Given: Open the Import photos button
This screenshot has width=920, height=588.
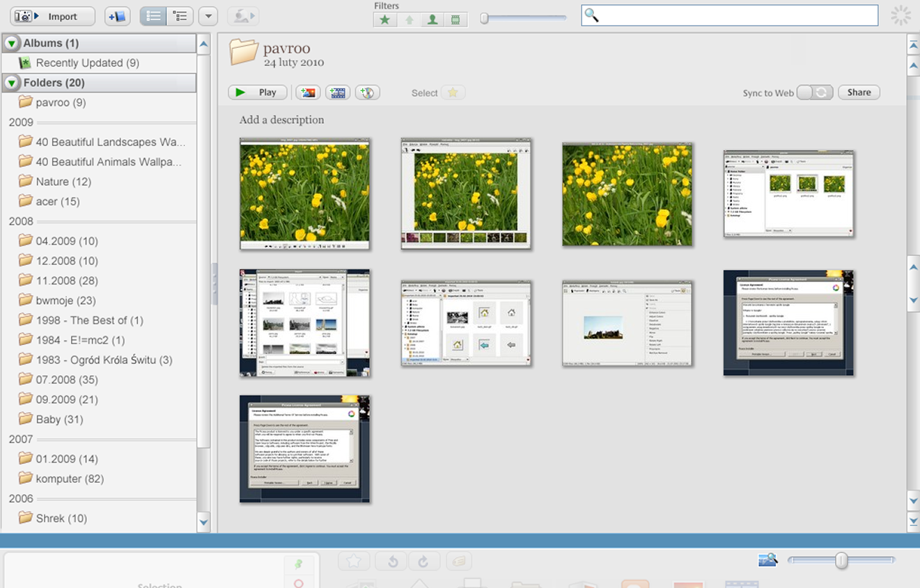Looking at the screenshot, I should (x=52, y=16).
